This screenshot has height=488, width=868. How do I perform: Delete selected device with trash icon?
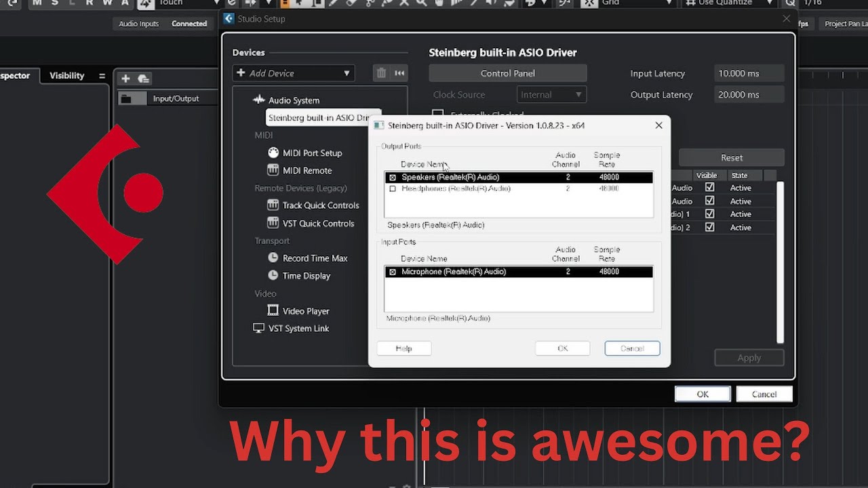(x=381, y=73)
